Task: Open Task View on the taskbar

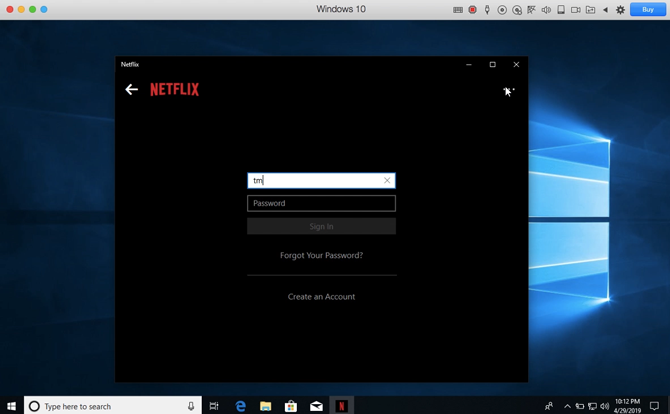Action: (x=214, y=406)
